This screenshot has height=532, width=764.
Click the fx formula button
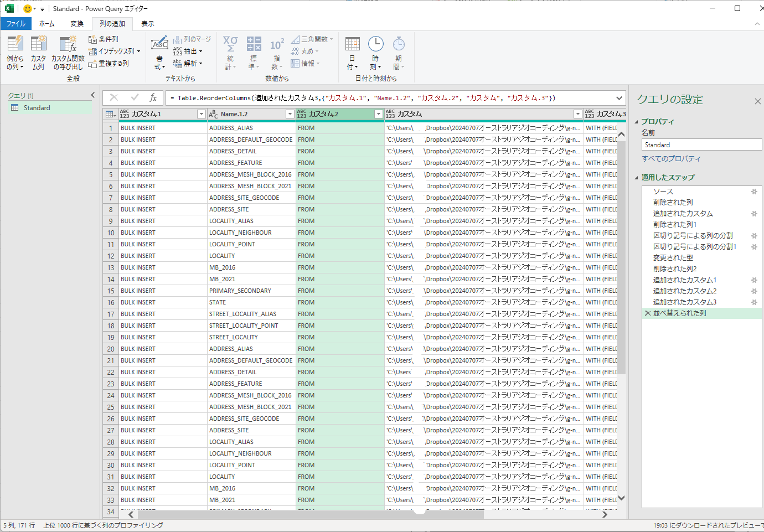(x=153, y=97)
